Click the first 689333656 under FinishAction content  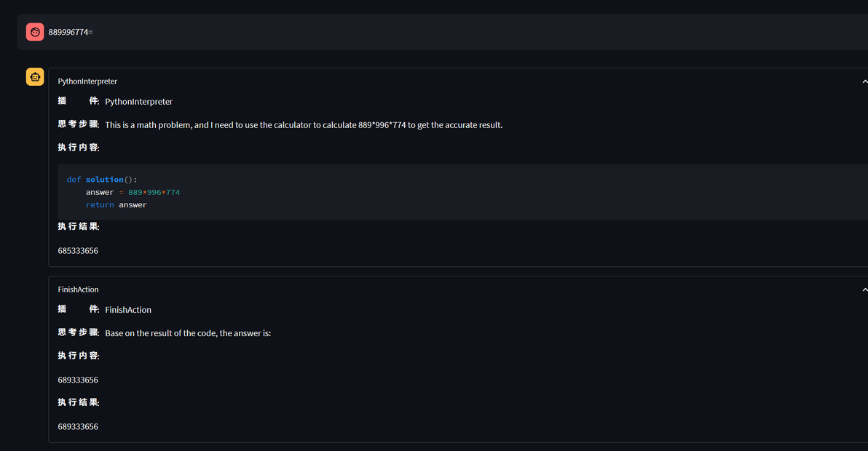78,380
